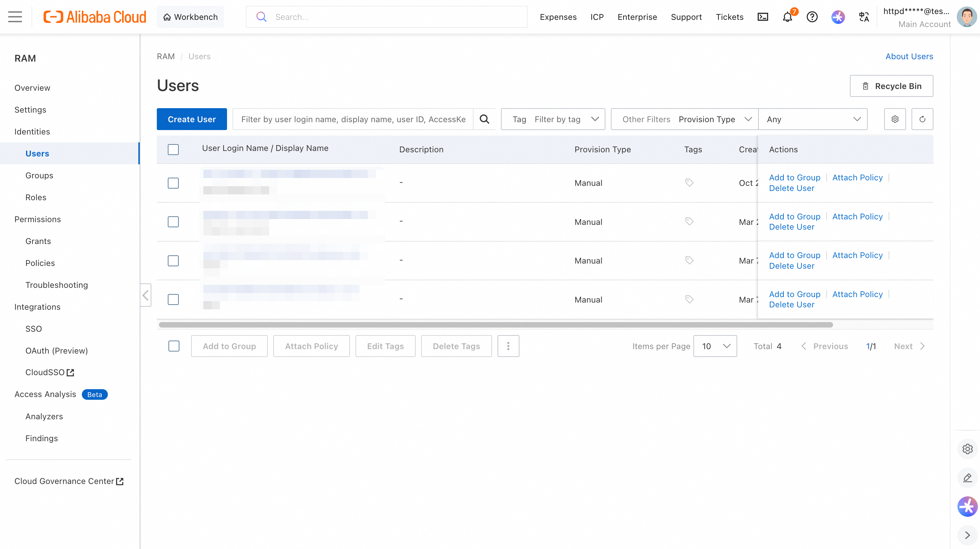The width and height of the screenshot is (980, 549).
Task: Click tag icon in first user row
Action: [689, 183]
